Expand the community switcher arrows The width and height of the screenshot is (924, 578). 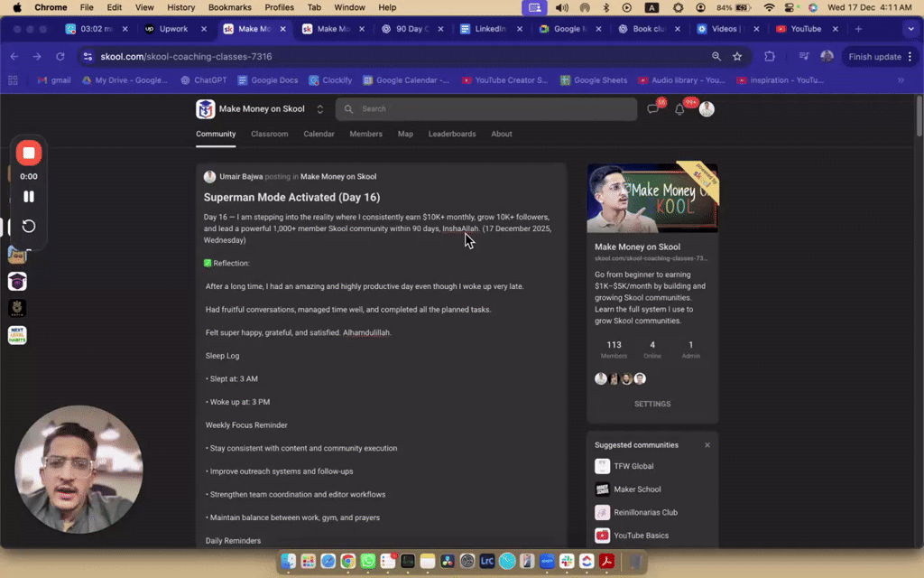tap(320, 109)
